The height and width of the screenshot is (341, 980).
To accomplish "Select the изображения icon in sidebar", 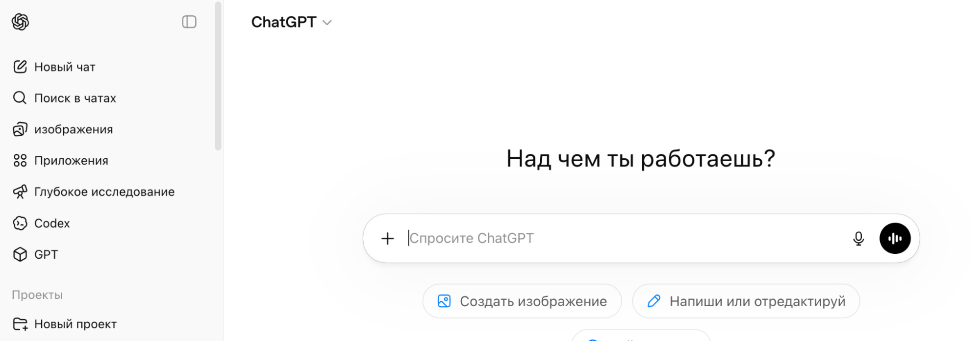I will [x=20, y=129].
